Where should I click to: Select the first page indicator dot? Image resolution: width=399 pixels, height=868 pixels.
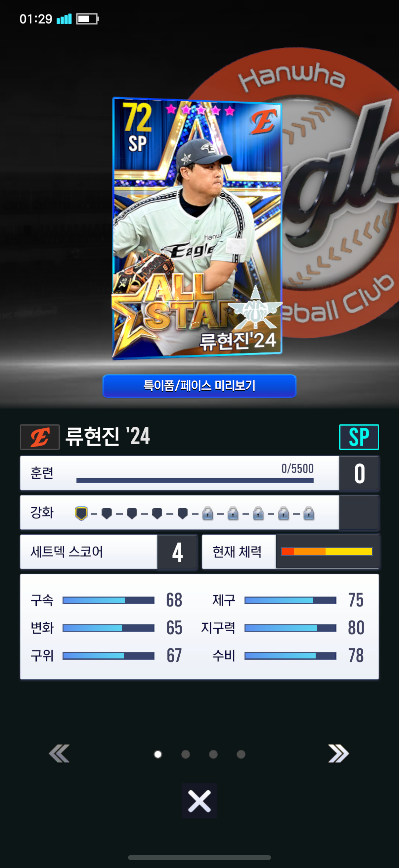(157, 754)
